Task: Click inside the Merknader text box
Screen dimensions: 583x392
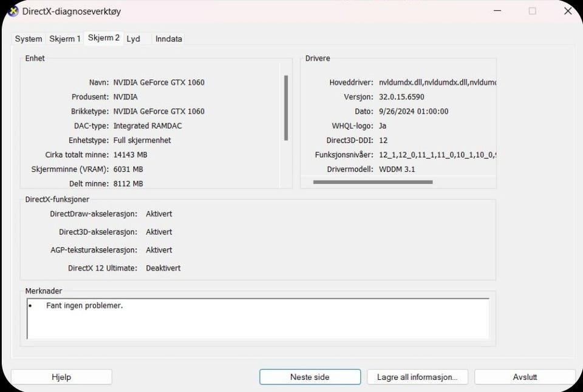Action: (x=258, y=319)
